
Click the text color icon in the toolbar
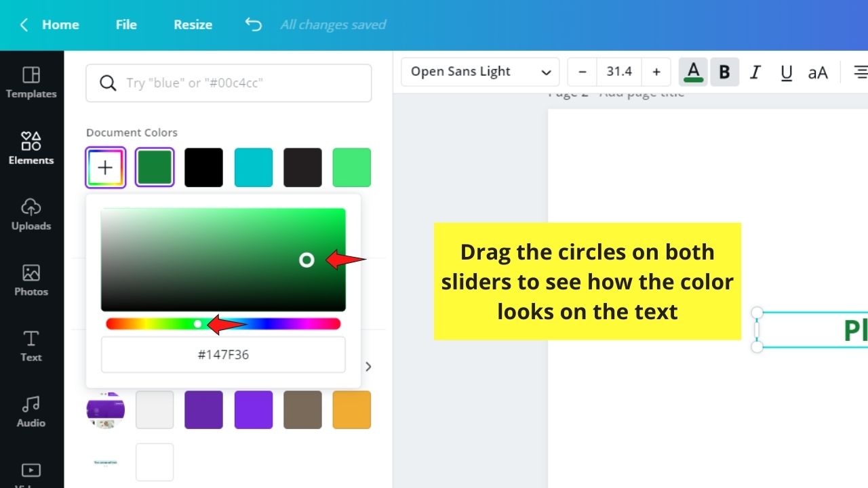pos(692,71)
